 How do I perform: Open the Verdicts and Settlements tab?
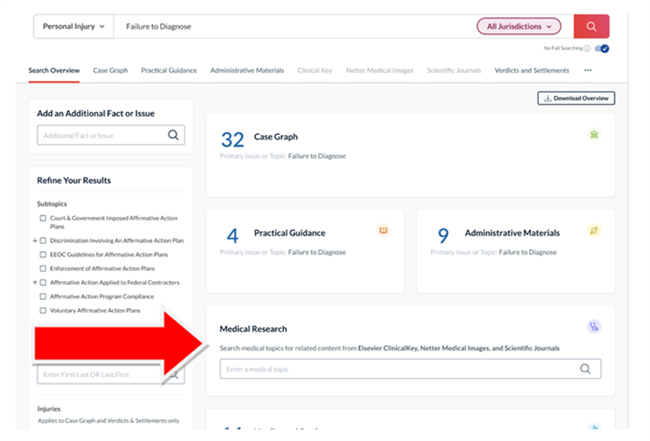pyautogui.click(x=532, y=70)
